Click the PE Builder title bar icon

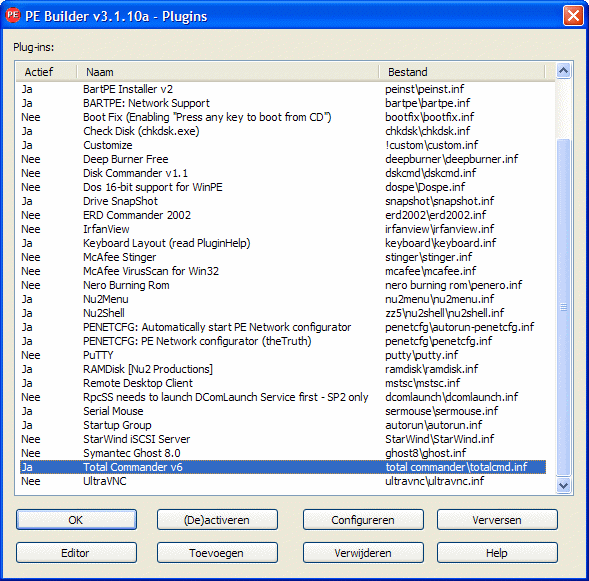[x=12, y=15]
